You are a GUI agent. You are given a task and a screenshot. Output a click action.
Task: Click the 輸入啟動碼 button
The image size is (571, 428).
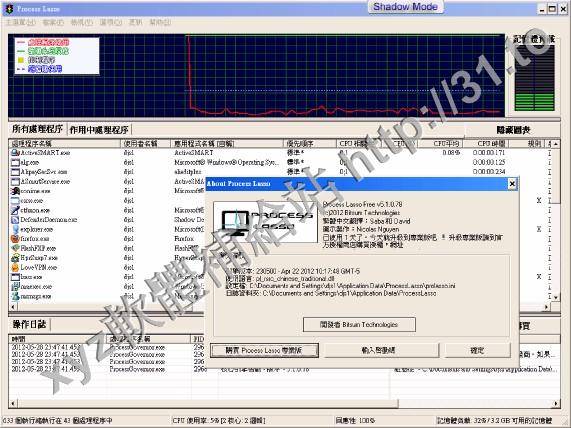coord(381,350)
